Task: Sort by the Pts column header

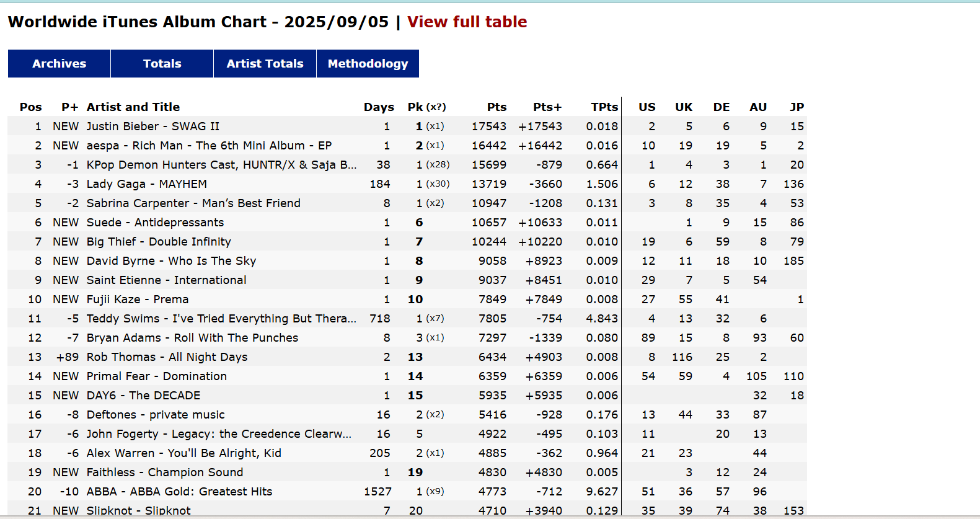Action: [x=497, y=107]
